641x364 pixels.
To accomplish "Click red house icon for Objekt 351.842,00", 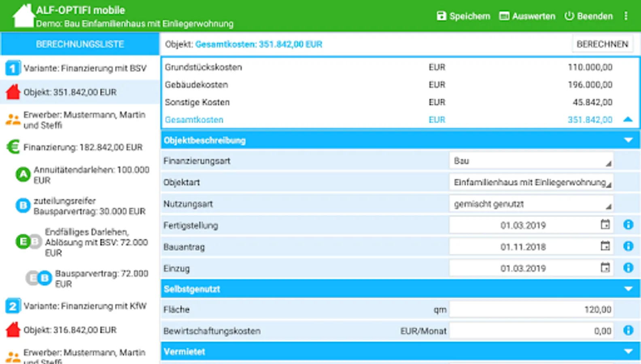I will pyautogui.click(x=13, y=92).
